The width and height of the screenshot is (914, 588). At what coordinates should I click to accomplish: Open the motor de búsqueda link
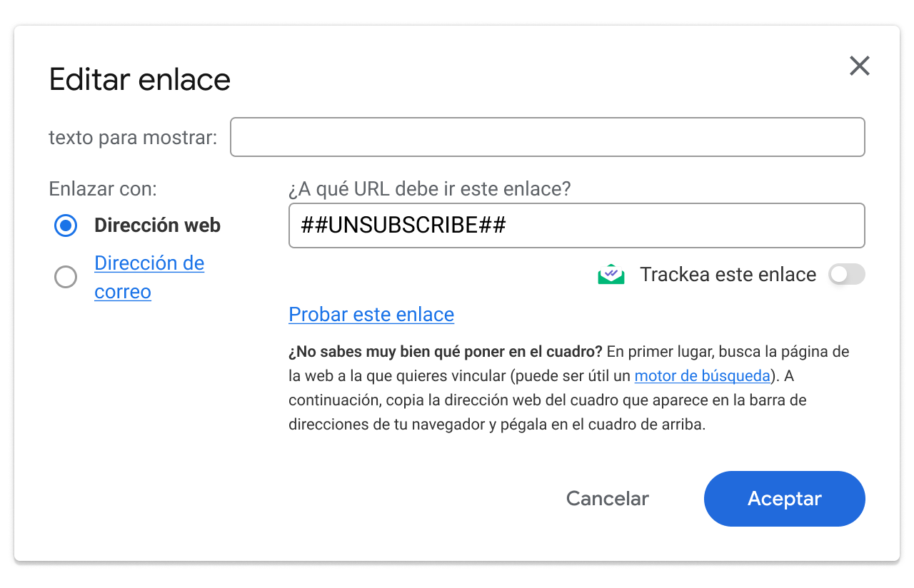tap(702, 376)
